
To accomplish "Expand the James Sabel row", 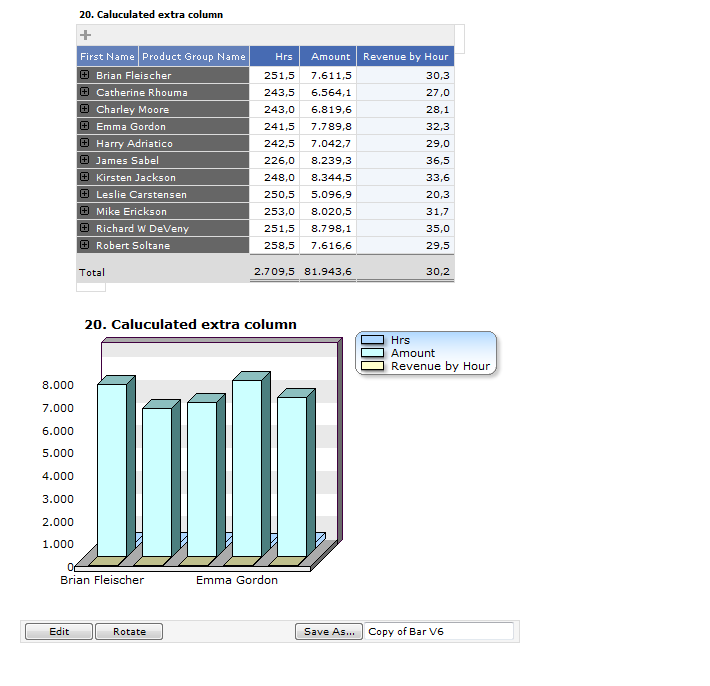I will (x=85, y=161).
